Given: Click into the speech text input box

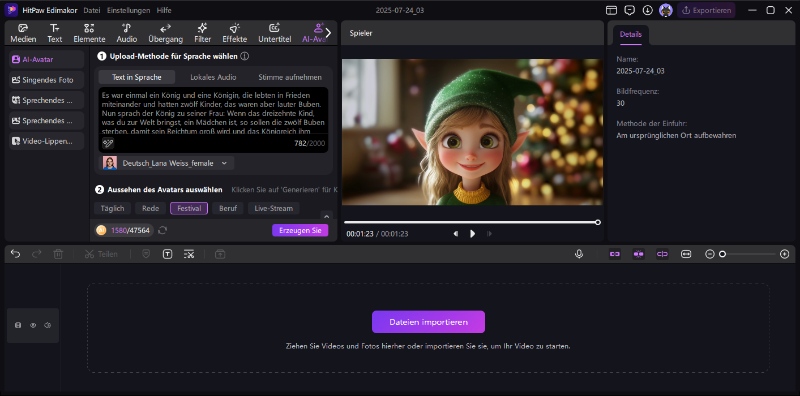Looking at the screenshot, I should click(213, 112).
